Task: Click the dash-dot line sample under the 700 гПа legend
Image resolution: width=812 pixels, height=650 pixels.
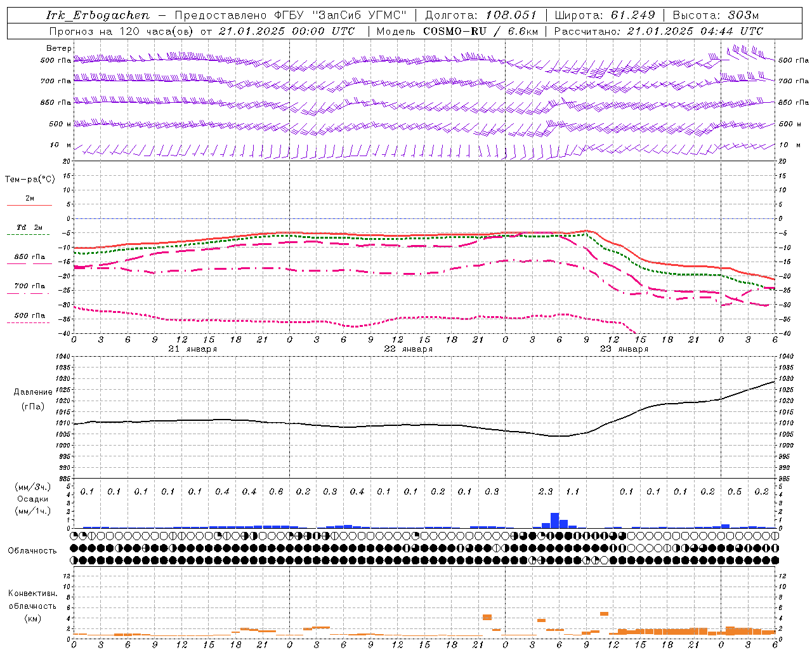Action: click(29, 294)
